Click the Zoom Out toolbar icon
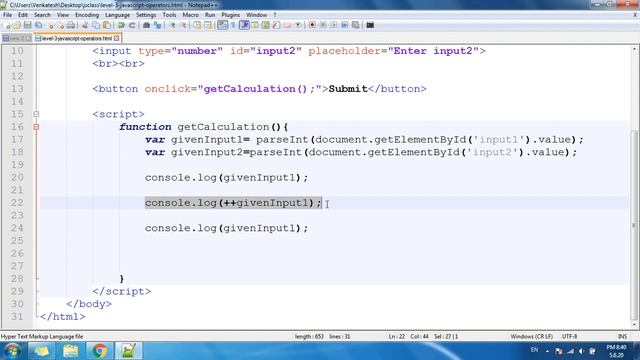This screenshot has width=640, height=360. 183,25
